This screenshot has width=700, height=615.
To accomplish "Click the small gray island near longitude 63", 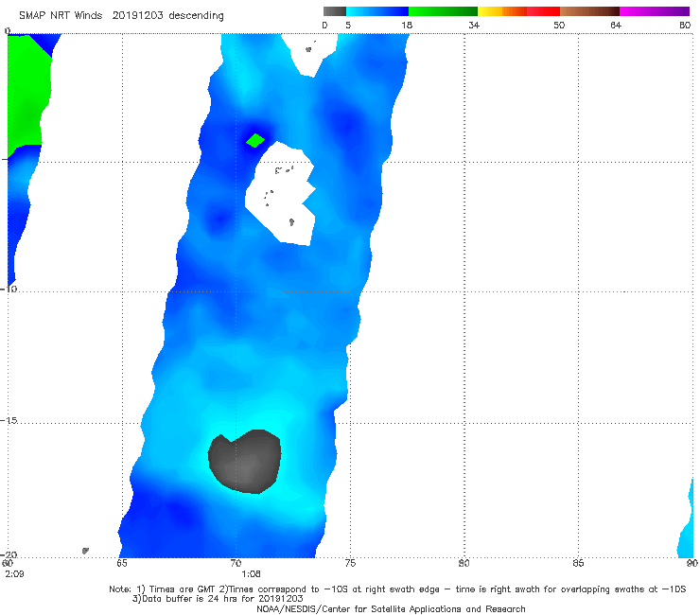I will pos(86,551).
